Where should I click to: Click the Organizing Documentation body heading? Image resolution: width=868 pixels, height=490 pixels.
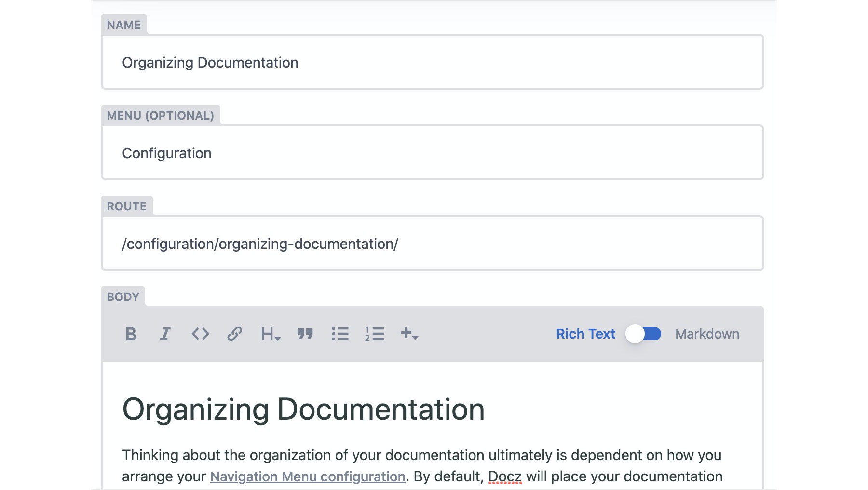[x=303, y=409]
